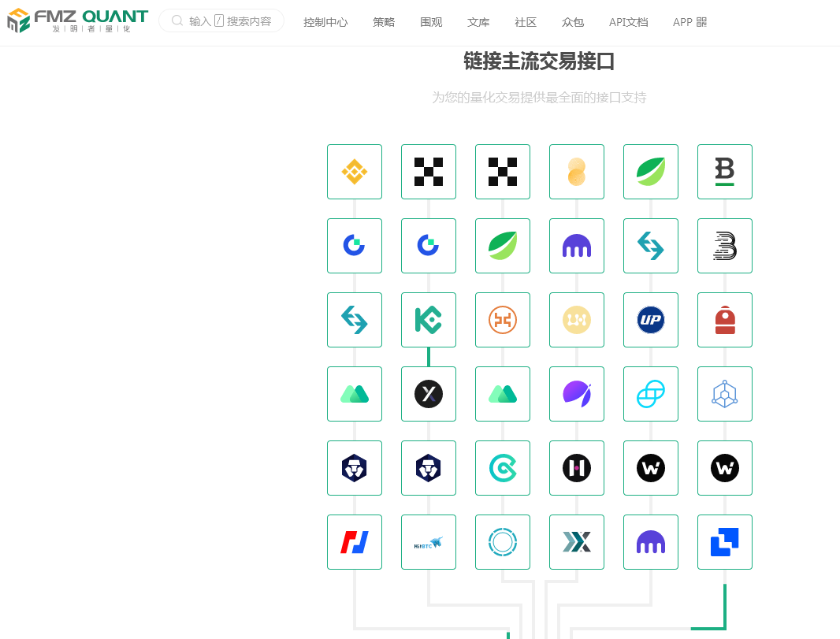Open the purple leaf-shaped exchange icon
Image resolution: width=840 pixels, height=639 pixels.
click(x=577, y=394)
